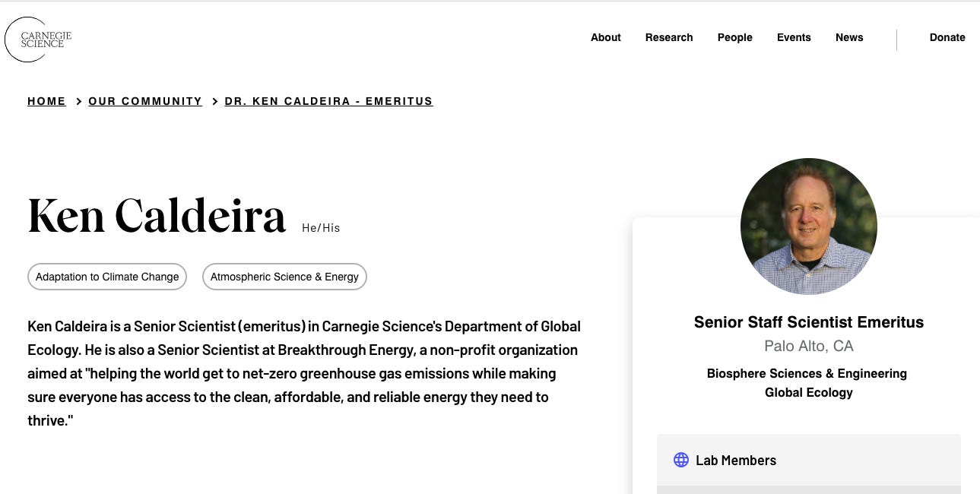The width and height of the screenshot is (980, 494).
Task: Open the About menu
Action: (x=606, y=37)
